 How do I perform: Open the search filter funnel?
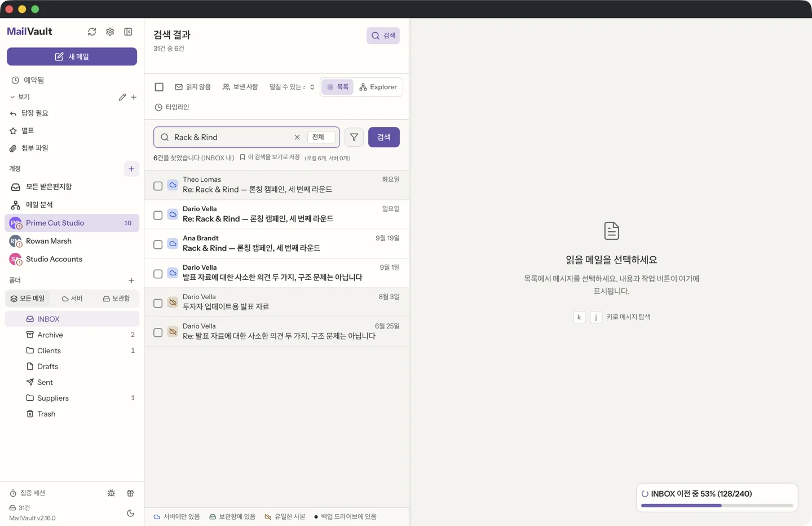point(354,137)
